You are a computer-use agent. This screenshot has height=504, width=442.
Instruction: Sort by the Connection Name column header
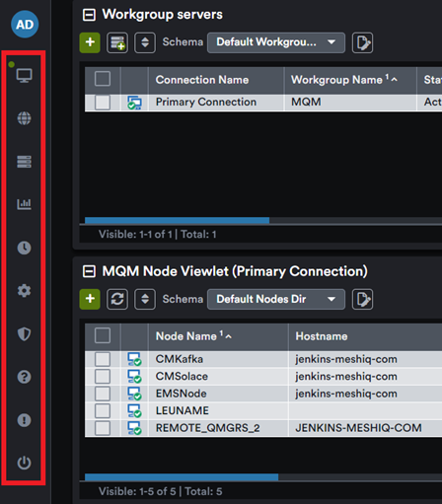click(x=202, y=80)
